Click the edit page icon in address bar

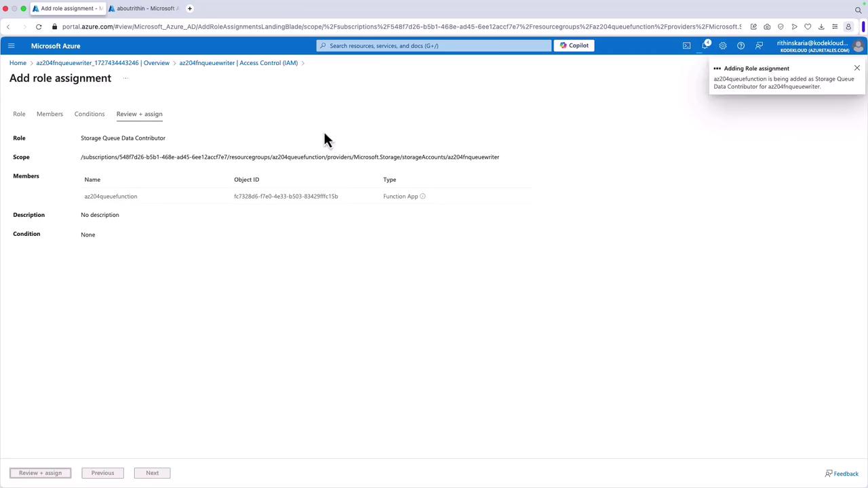(753, 26)
